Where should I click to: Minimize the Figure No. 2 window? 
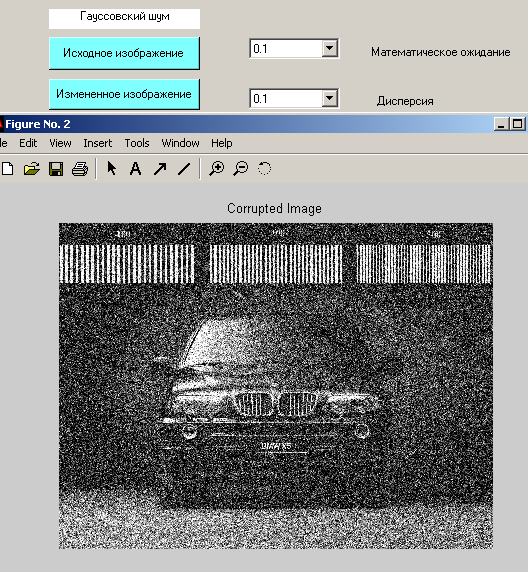(501, 124)
